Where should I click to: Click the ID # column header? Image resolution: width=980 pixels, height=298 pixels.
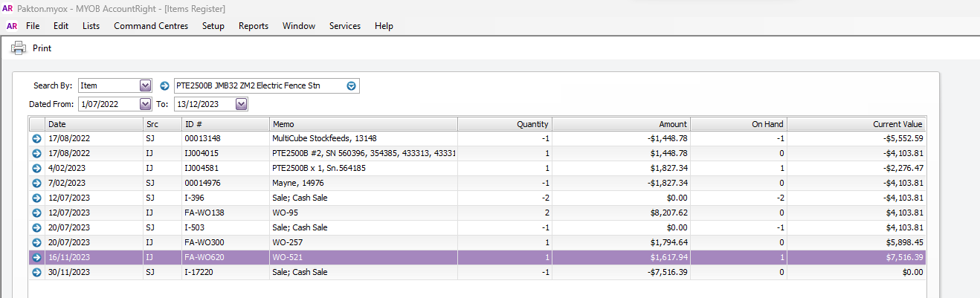pos(225,124)
